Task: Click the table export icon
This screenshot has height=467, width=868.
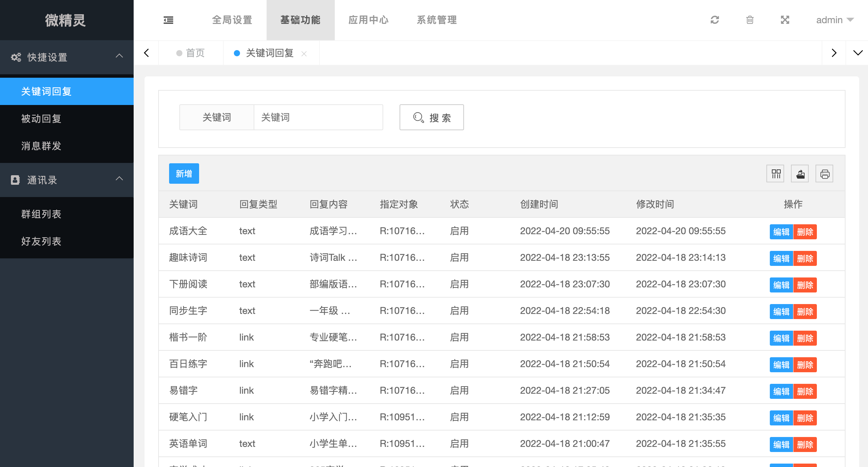Action: click(x=800, y=174)
